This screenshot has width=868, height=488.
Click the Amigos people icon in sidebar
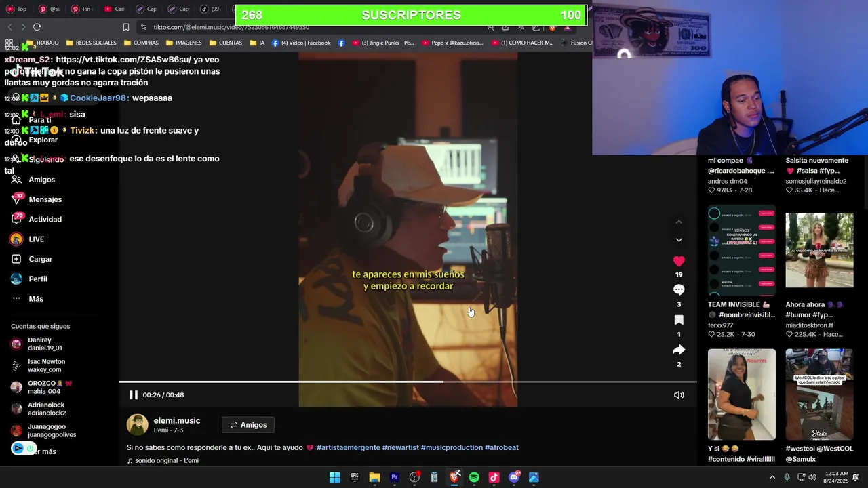[x=16, y=180]
